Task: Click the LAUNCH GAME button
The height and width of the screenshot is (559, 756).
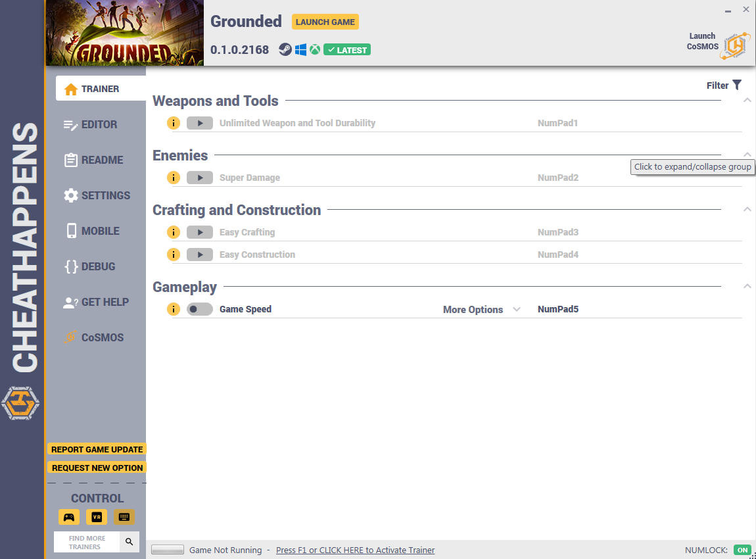Action: point(325,22)
